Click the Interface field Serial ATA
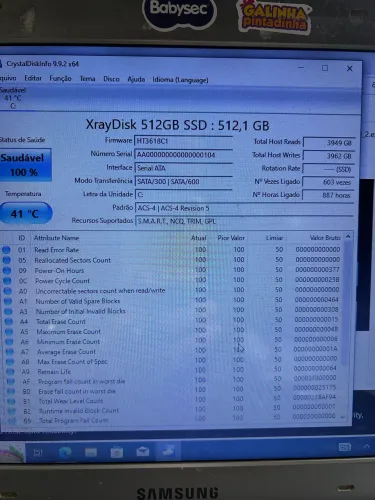 (183, 168)
